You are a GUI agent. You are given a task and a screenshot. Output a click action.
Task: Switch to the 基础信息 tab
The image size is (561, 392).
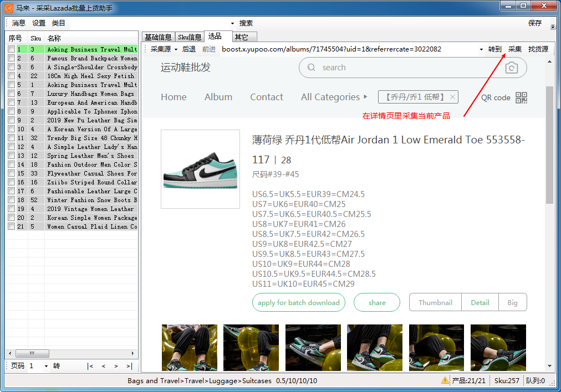pyautogui.click(x=158, y=37)
